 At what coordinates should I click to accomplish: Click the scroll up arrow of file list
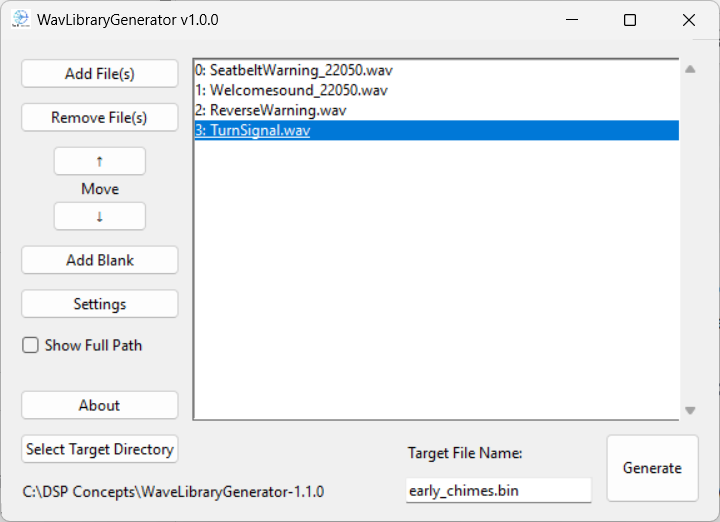coord(689,70)
